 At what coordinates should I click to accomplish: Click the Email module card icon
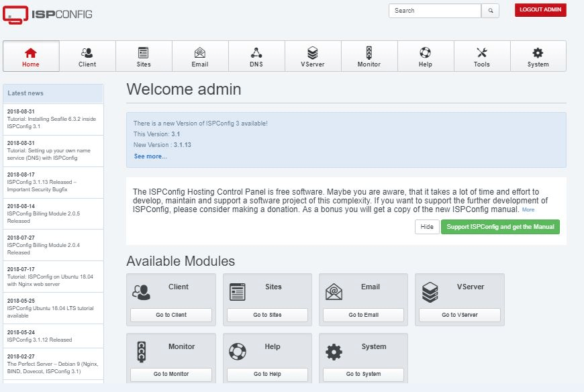tap(334, 292)
